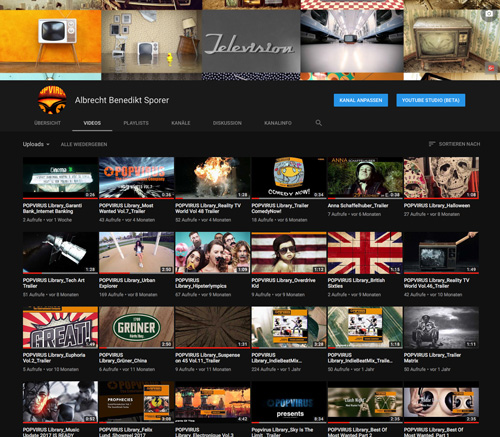Click the camera icon on the banner

pos(489,14)
